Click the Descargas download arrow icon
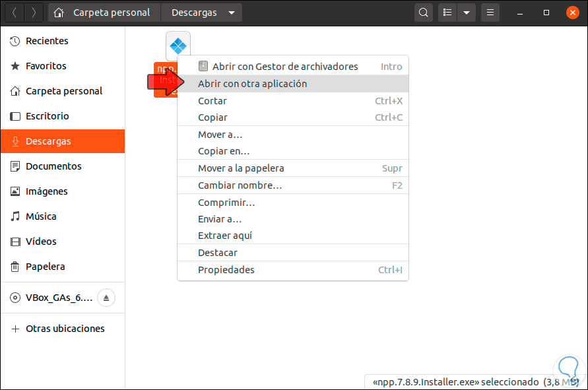 (15, 141)
